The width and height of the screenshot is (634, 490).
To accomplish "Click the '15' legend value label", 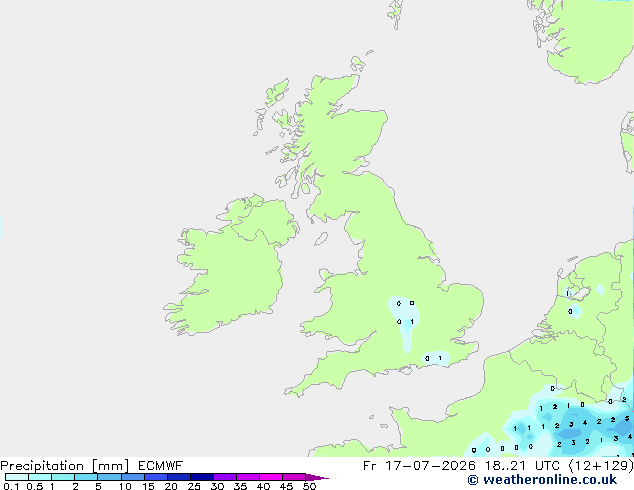I will [148, 486].
